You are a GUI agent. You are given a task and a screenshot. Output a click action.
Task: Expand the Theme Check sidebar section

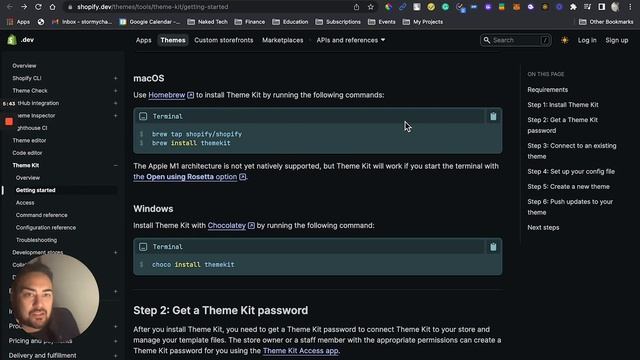116,91
